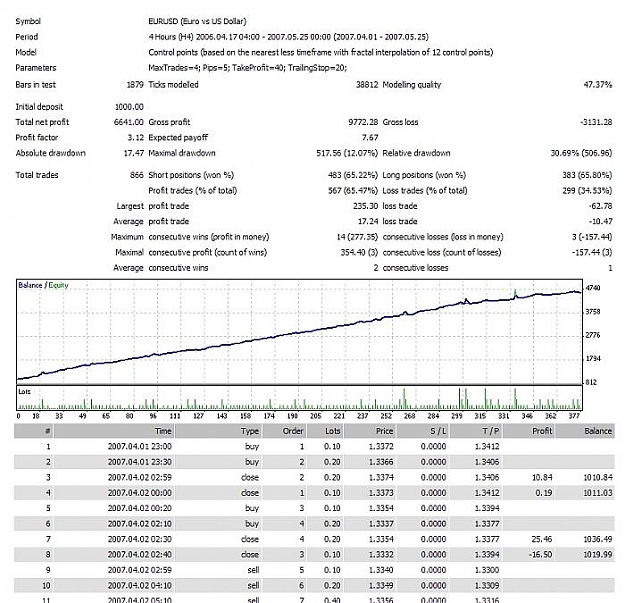This screenshot has width=625, height=603.
Task: Click profit 10.84 in row 3
Action: [x=542, y=477]
